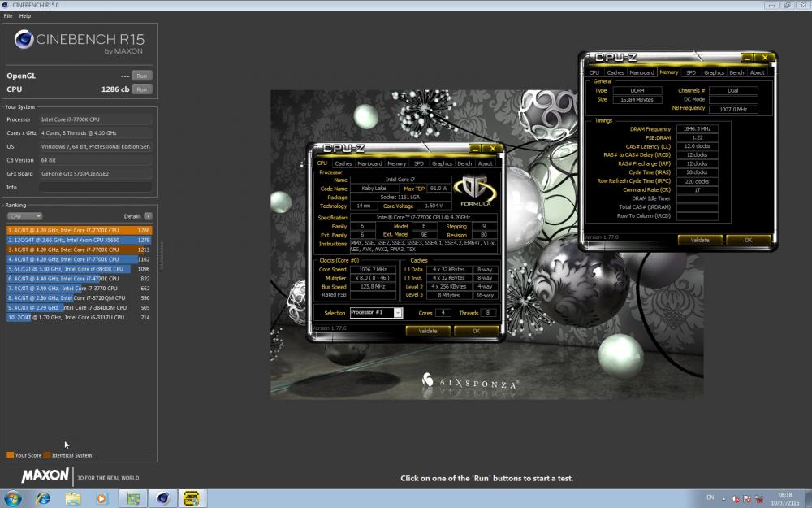Click the ranking Details arrow button

148,216
